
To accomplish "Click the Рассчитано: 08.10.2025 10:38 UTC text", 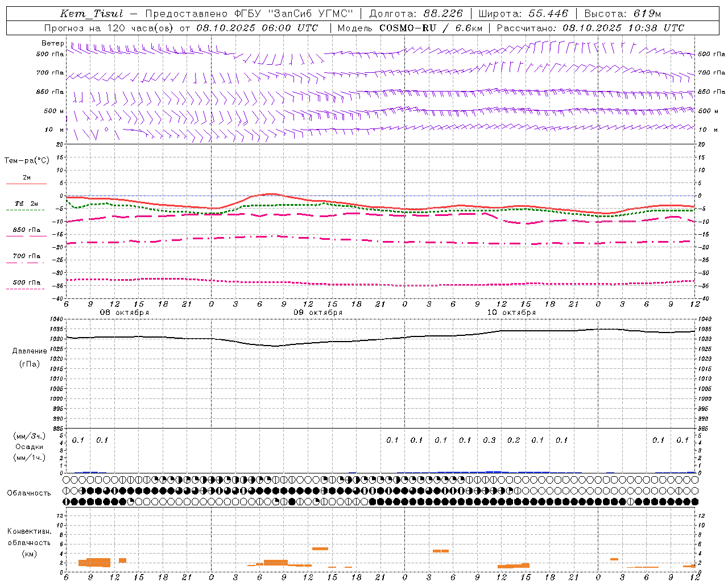I will coord(590,28).
